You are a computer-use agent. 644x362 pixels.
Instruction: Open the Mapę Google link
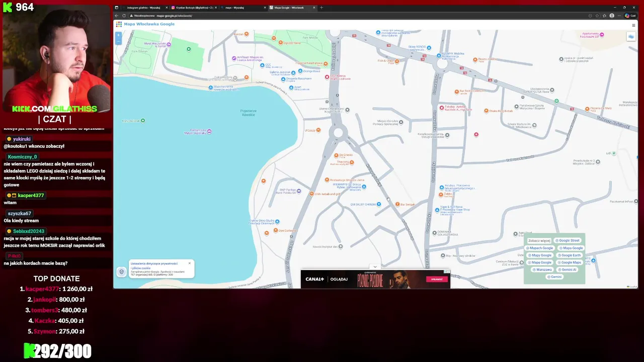coord(539,262)
